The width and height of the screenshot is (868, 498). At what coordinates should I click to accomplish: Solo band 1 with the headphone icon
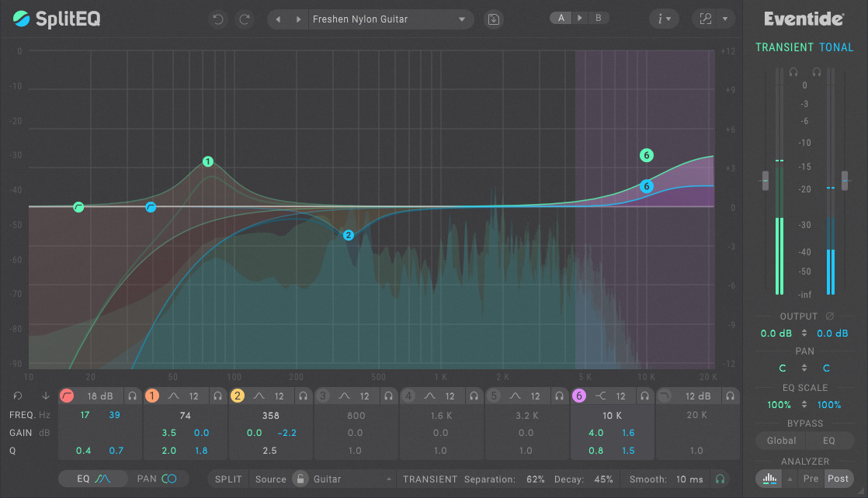[217, 396]
